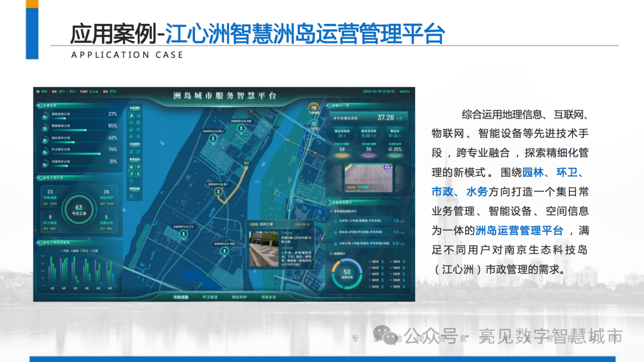The width and height of the screenshot is (644, 362).
Task: Open the center road inspection image in the carousel
Action: [369, 178]
